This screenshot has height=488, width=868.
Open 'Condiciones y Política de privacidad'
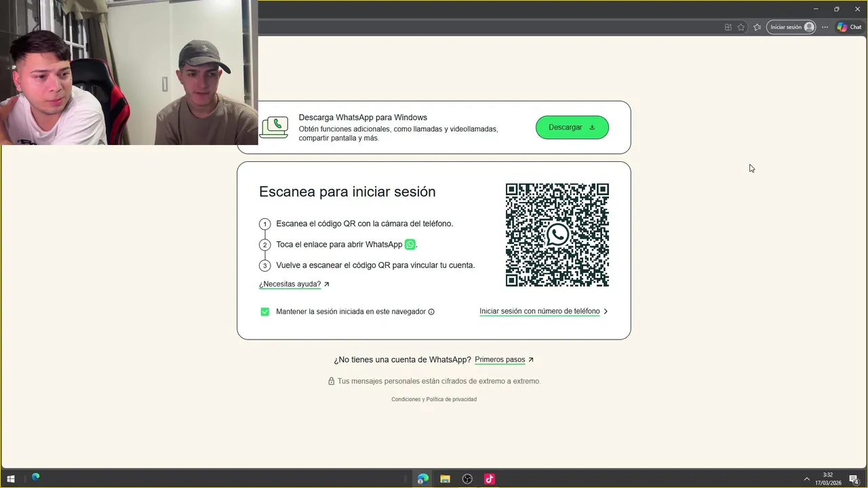tap(434, 399)
